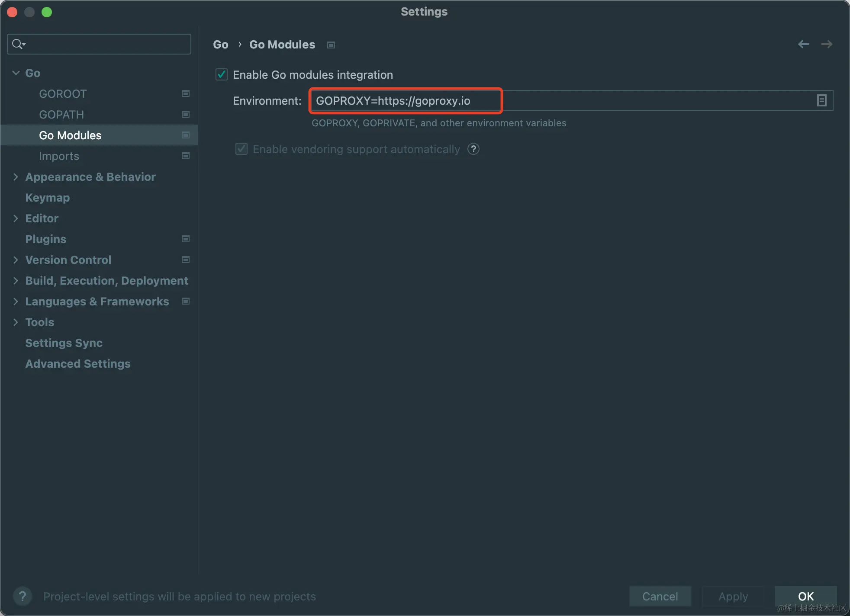This screenshot has width=850, height=616.
Task: Expand Appearance & Behavior section
Action: (16, 177)
